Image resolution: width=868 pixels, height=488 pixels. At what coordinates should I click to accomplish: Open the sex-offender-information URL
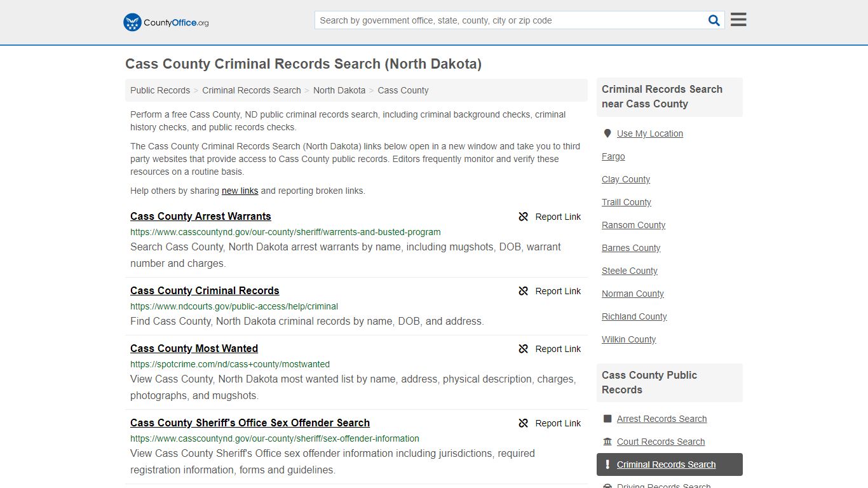[x=275, y=438]
